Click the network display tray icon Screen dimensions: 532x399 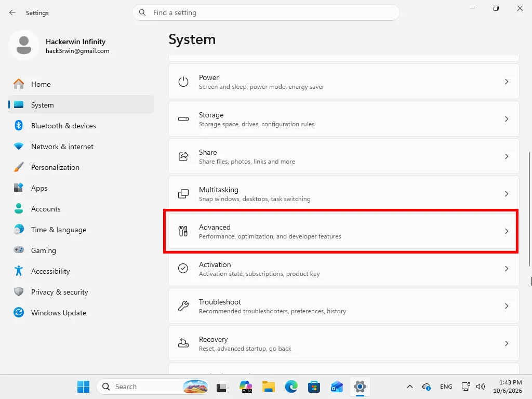pos(466,387)
